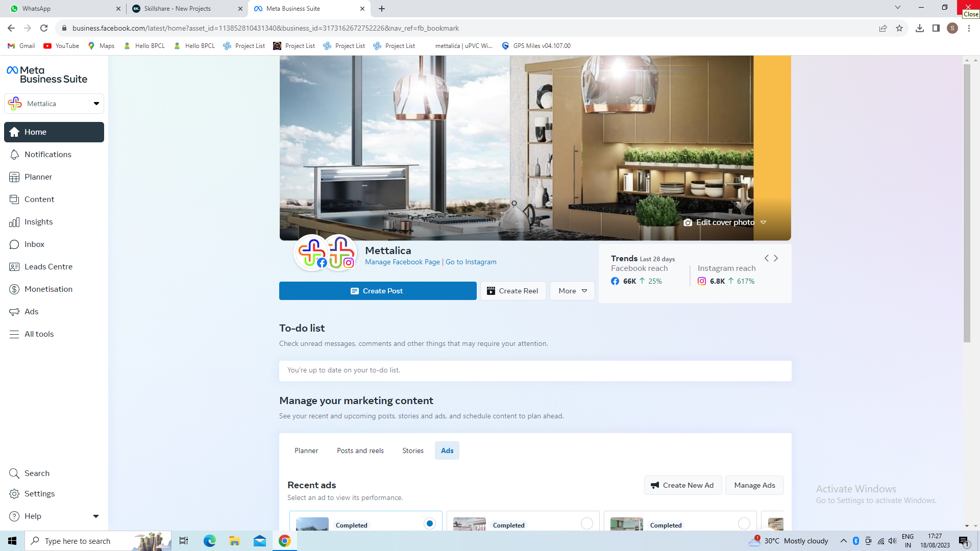Show next Trends card
980x551 pixels.
pos(776,258)
